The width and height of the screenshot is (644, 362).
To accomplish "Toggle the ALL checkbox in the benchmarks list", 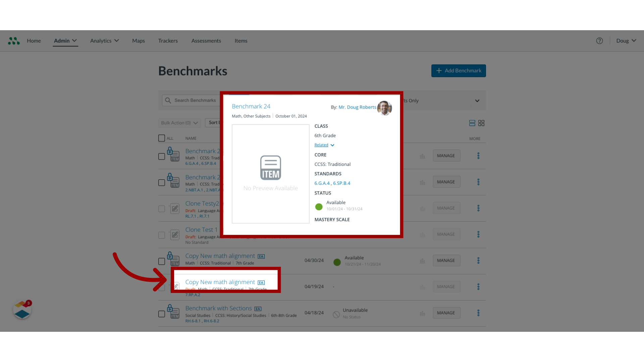I will point(161,138).
